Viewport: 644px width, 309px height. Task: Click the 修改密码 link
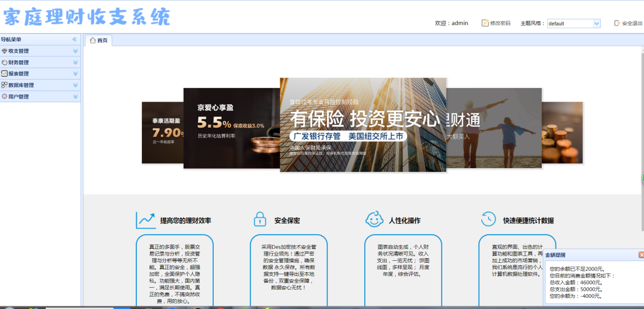coord(500,23)
